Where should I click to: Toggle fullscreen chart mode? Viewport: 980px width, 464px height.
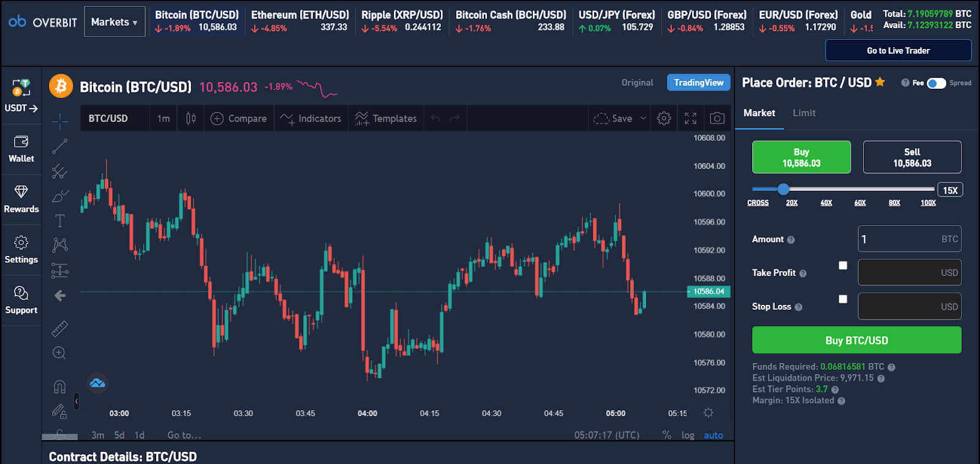pos(690,118)
